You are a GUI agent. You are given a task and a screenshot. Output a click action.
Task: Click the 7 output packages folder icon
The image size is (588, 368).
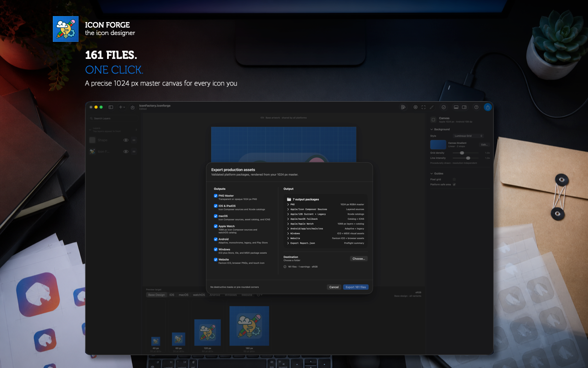[x=289, y=199]
